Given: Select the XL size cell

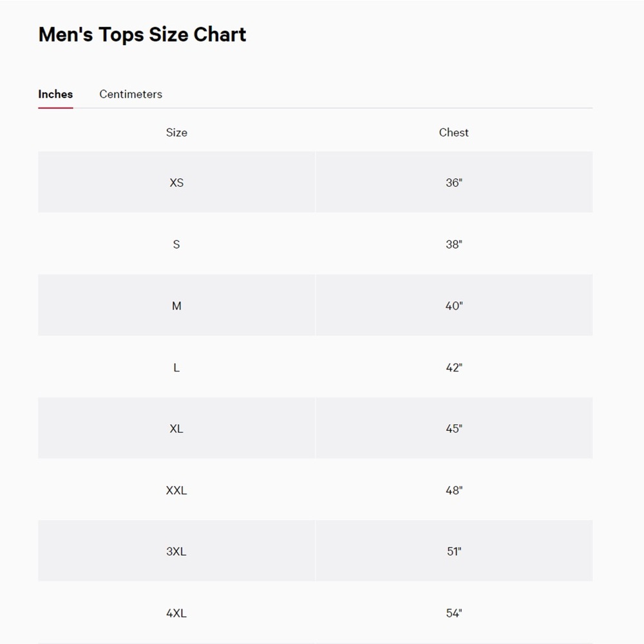Looking at the screenshot, I should click(x=176, y=428).
